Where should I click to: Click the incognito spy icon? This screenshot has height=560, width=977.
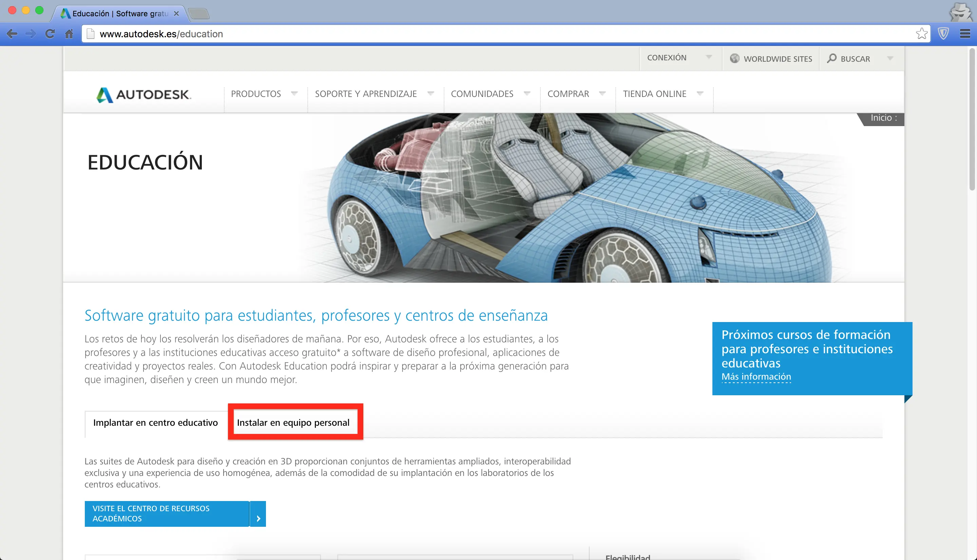960,12
